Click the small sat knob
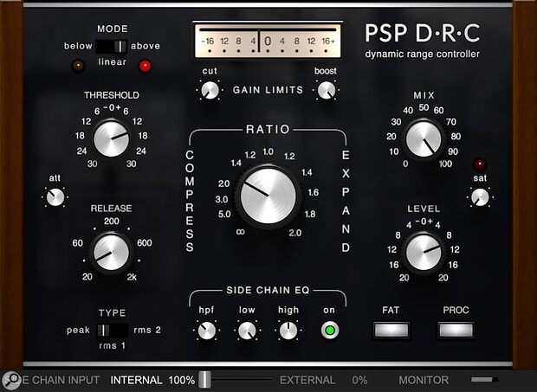The width and height of the screenshot is (537, 392). (x=480, y=197)
